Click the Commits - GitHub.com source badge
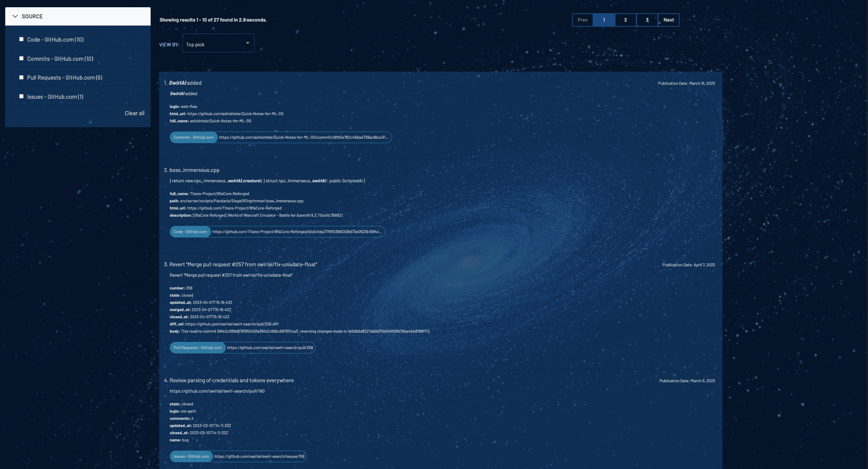The width and height of the screenshot is (868, 469). [193, 138]
